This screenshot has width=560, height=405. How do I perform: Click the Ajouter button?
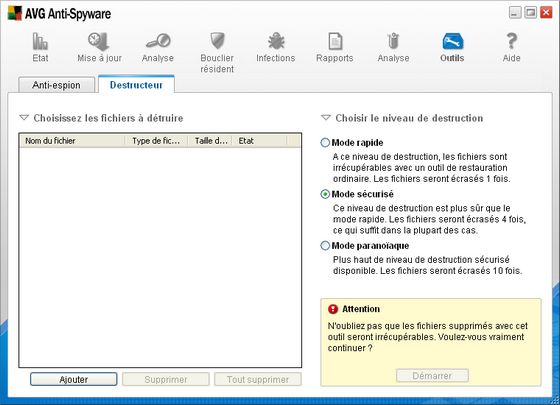(74, 379)
